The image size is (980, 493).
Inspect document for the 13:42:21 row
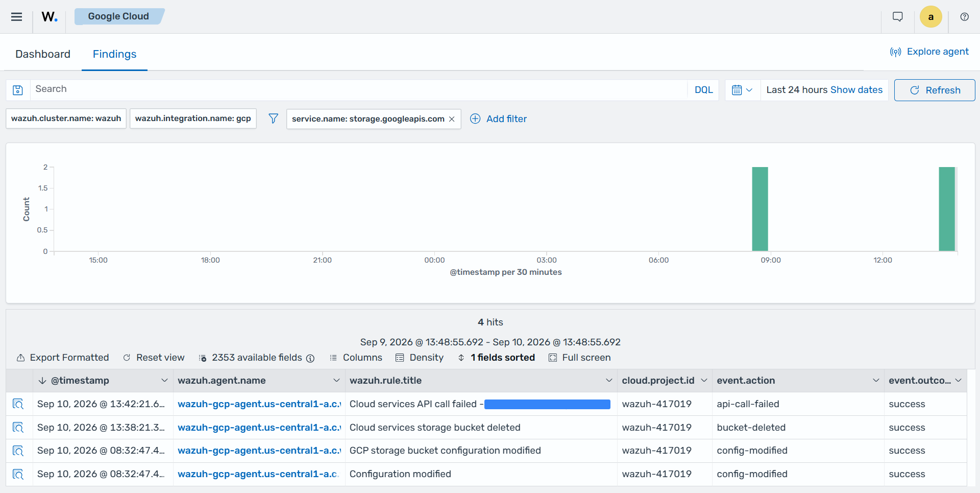[x=18, y=404]
